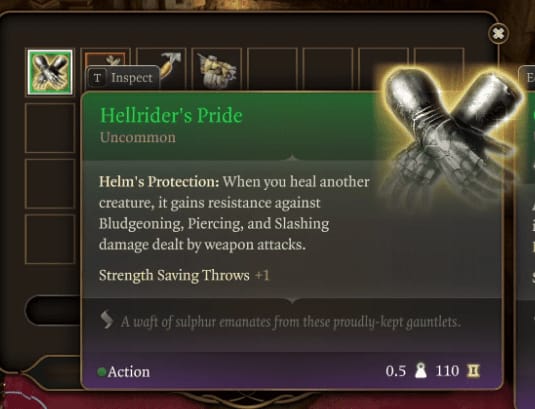Click the weight icon beside 0.5

[x=420, y=370]
